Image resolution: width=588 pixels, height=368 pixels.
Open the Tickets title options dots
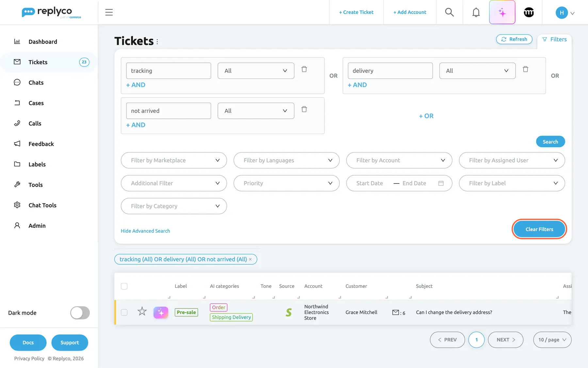(x=157, y=42)
